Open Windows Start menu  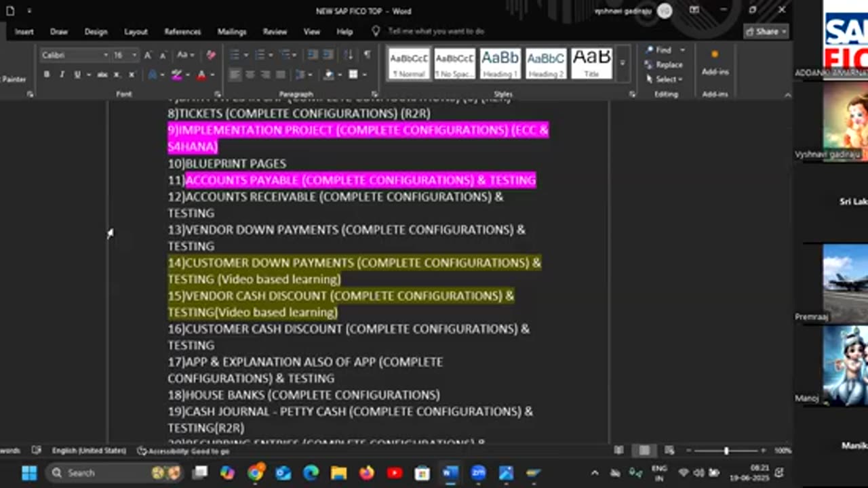29,472
